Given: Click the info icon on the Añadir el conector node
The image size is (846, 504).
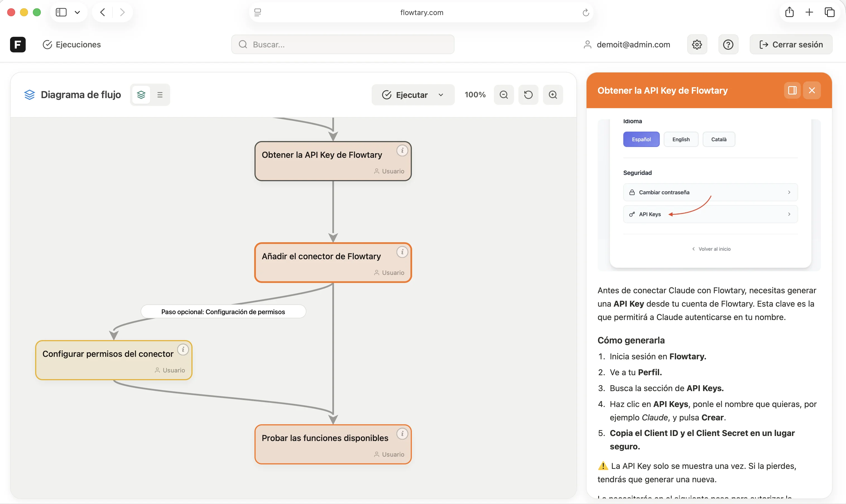Looking at the screenshot, I should pyautogui.click(x=402, y=252).
